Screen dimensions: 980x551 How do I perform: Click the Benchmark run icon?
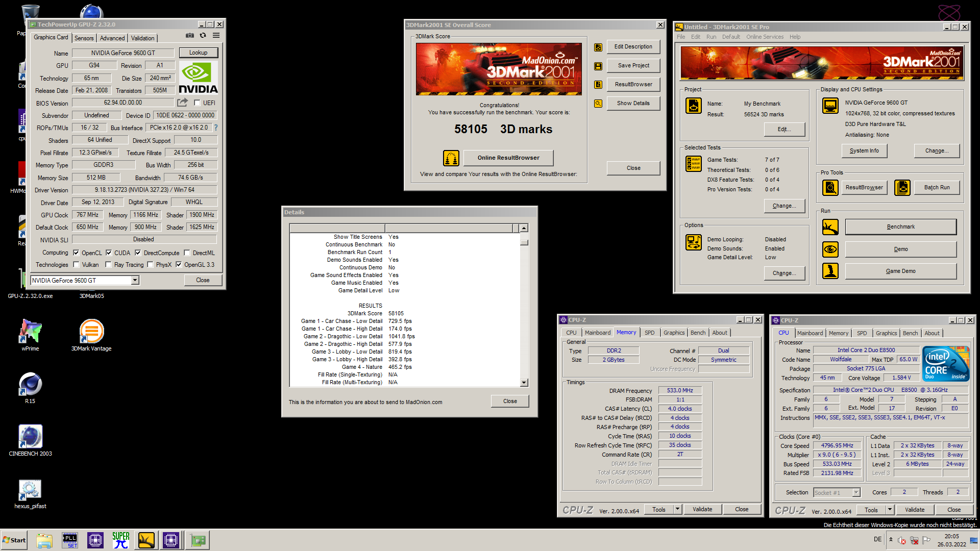pyautogui.click(x=830, y=227)
